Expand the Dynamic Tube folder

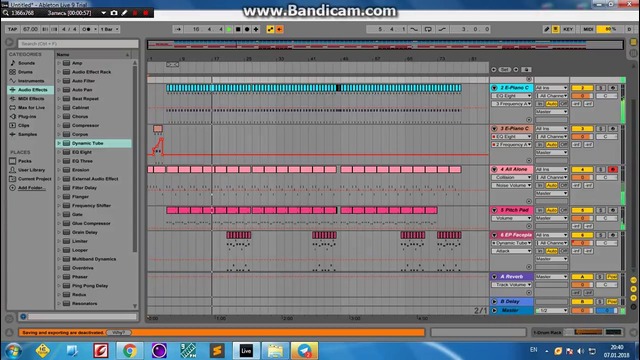(59, 143)
